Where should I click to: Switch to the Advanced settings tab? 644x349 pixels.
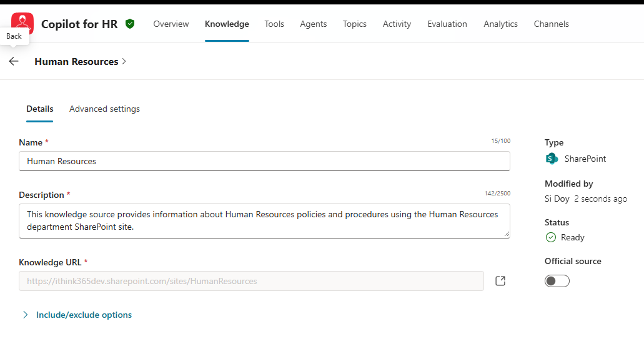point(104,109)
